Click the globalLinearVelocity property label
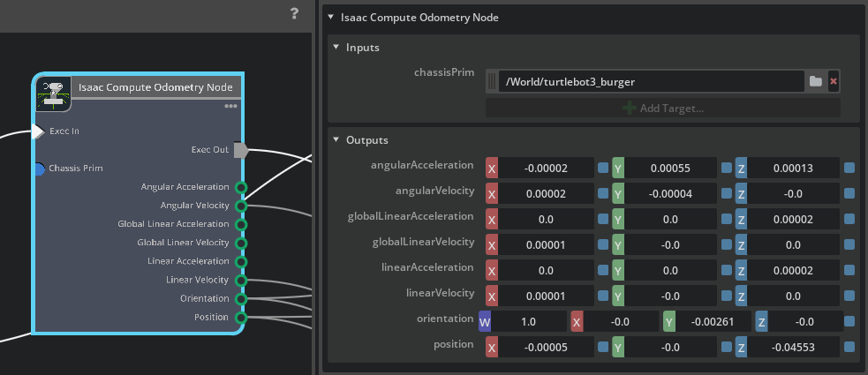The image size is (868, 375). (424, 242)
